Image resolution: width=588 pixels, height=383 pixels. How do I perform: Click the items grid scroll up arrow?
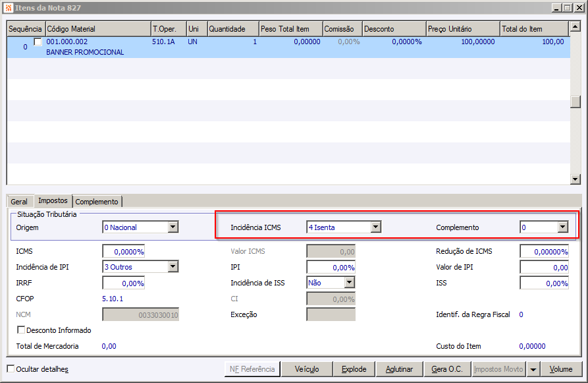click(575, 26)
